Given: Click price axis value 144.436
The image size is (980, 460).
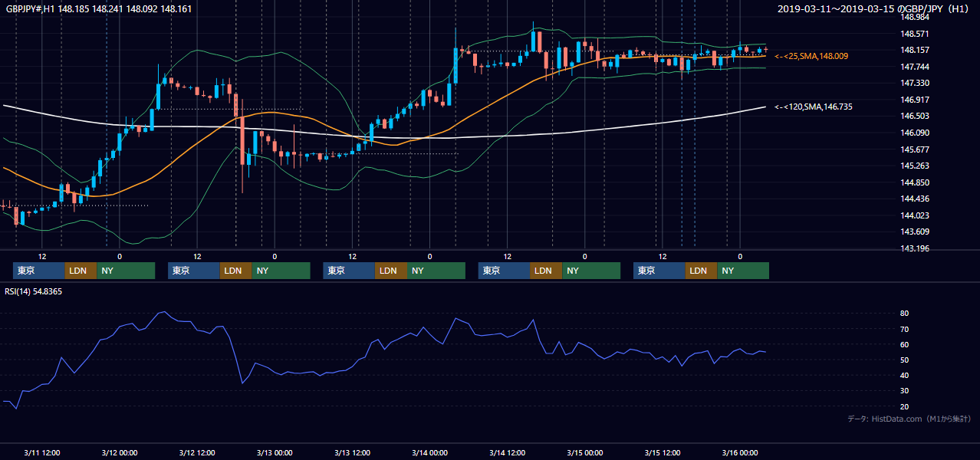Looking at the screenshot, I should [915, 199].
